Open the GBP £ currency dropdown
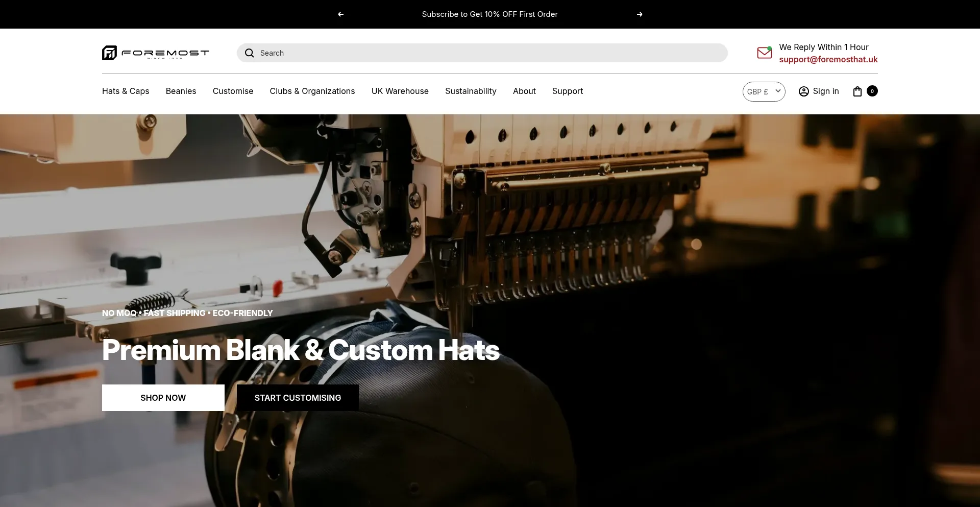The height and width of the screenshot is (507, 980). pos(764,91)
